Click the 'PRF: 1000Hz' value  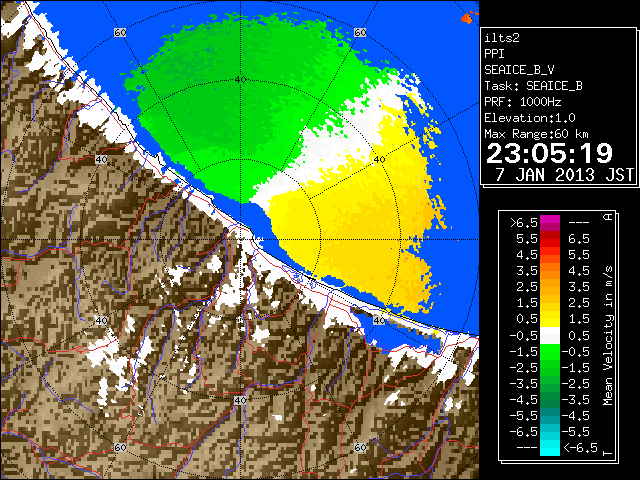click(x=523, y=102)
